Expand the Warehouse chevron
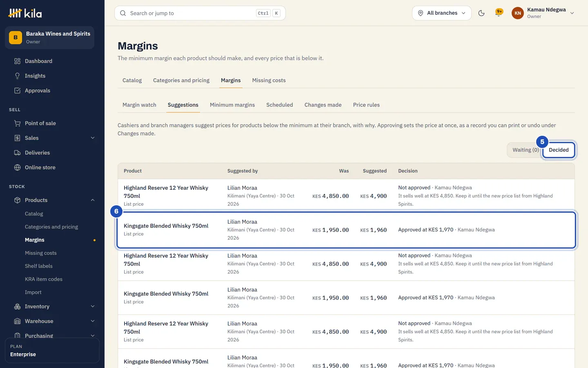Viewport: 588px width, 368px height. 93,321
